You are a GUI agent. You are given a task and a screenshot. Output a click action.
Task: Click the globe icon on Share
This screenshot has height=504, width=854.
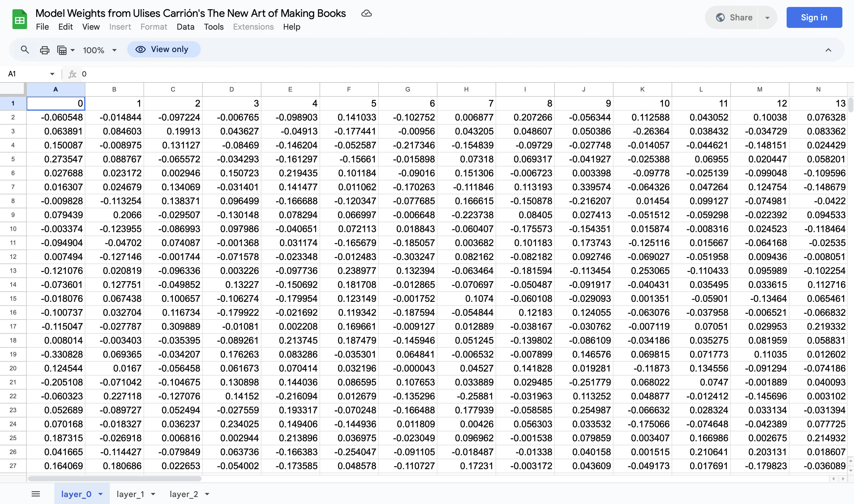click(720, 18)
